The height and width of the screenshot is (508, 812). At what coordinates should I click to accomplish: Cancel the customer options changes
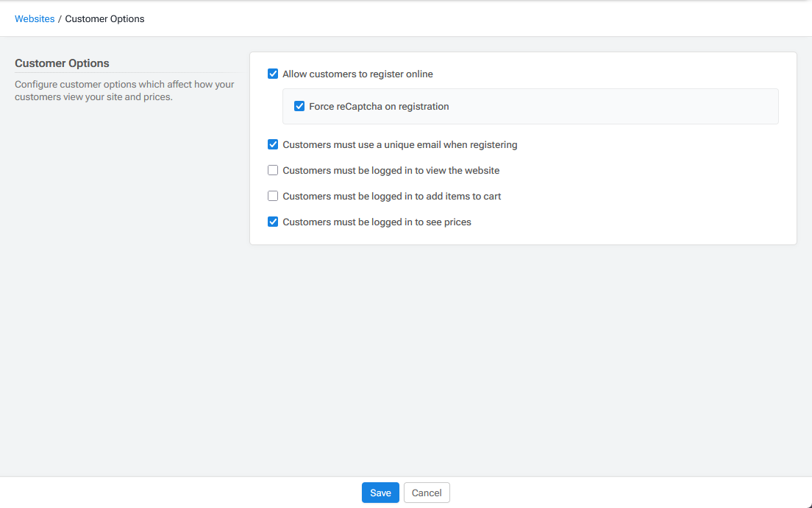tap(427, 493)
